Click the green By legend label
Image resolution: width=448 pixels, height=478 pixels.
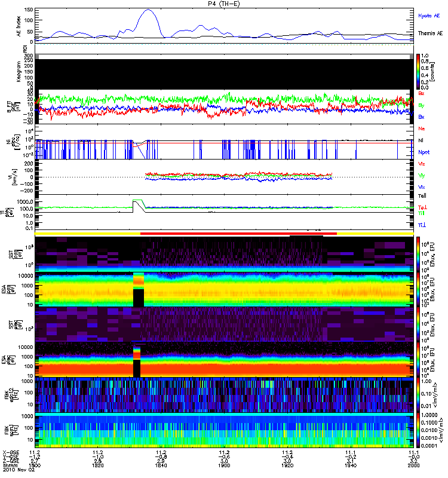coord(421,105)
